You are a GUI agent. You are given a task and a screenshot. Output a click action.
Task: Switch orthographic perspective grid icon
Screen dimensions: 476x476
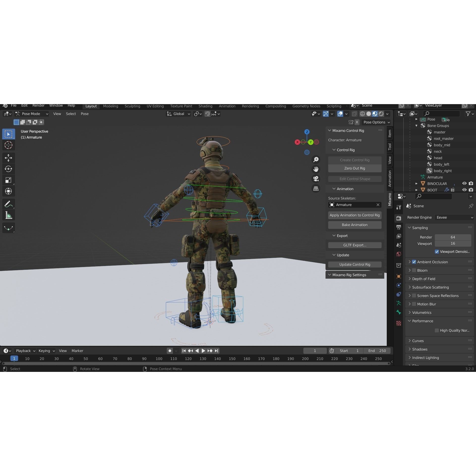click(x=316, y=189)
